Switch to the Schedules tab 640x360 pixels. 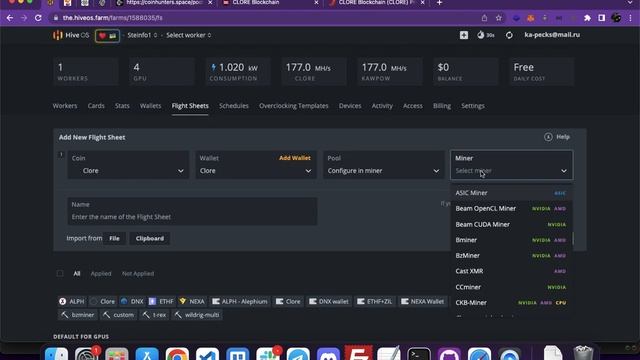[233, 106]
